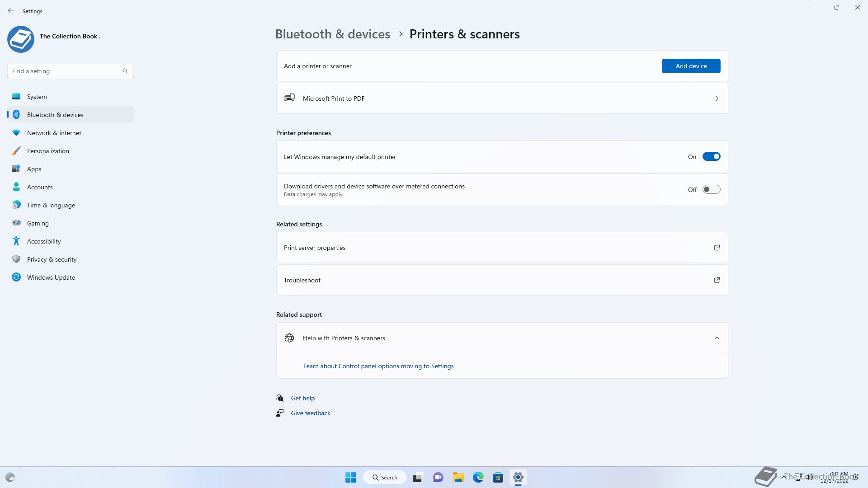
Task: Select the Personalization brush icon
Action: [x=16, y=151]
